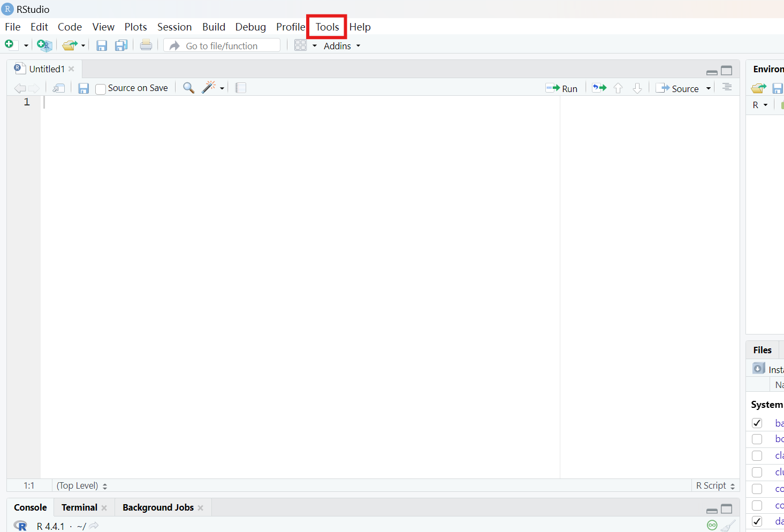Click the Go to file/function search box
The height and width of the screenshot is (532, 784).
tap(222, 45)
